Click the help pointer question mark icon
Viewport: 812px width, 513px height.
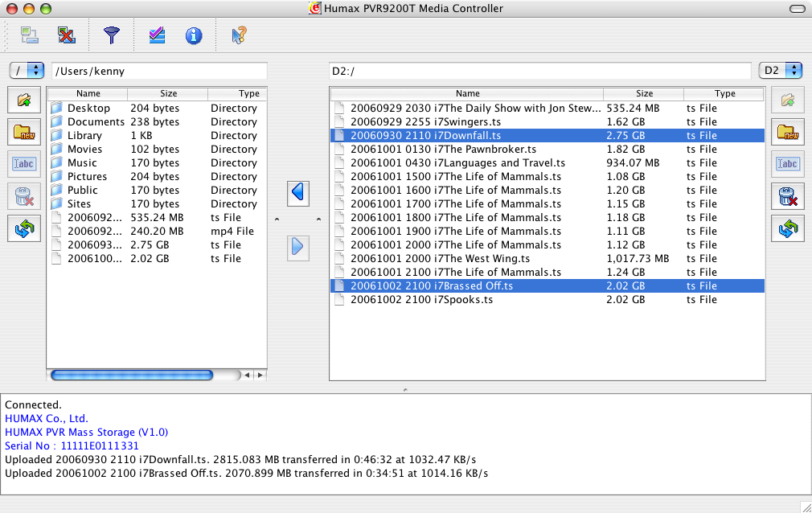click(x=239, y=35)
